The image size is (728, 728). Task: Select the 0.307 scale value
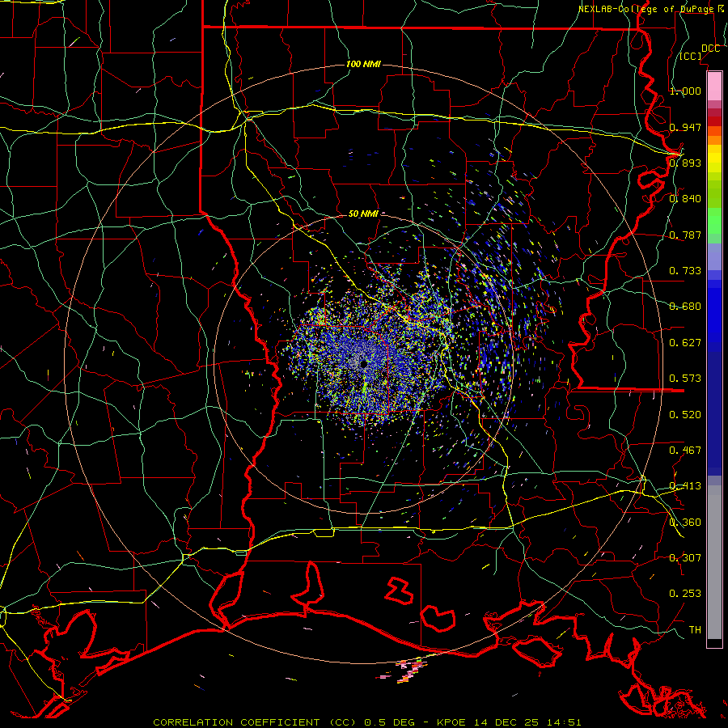[685, 558]
